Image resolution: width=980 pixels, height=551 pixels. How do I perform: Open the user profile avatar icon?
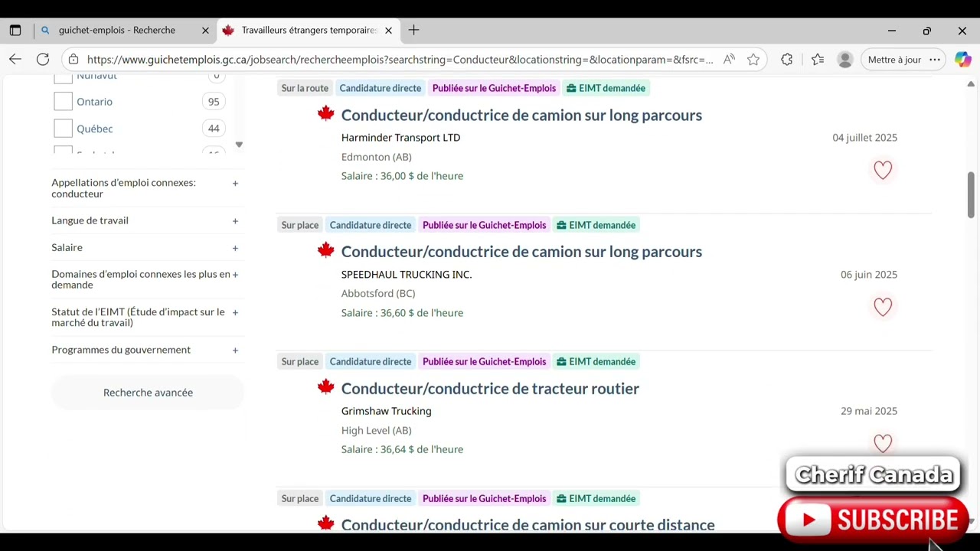pos(845,59)
